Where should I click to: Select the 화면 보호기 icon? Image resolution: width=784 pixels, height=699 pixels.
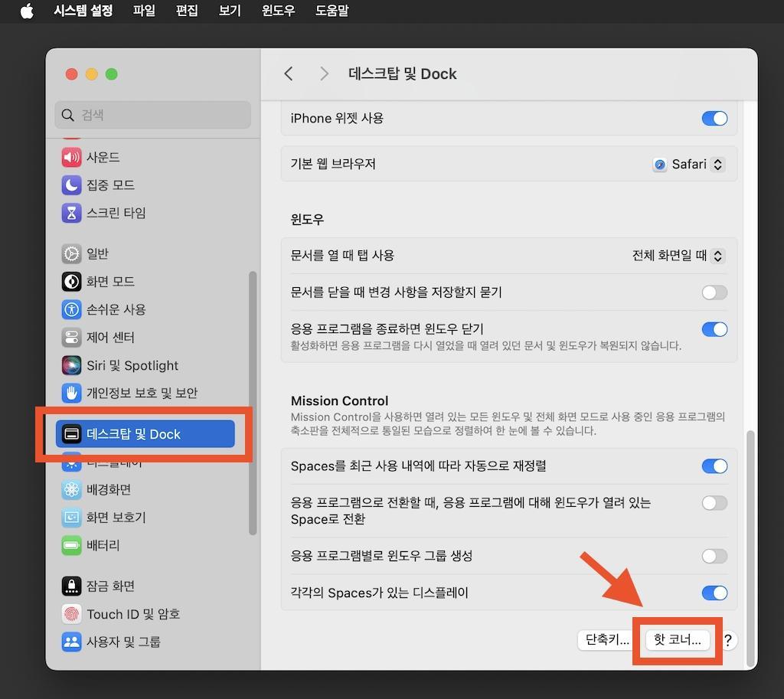click(x=71, y=518)
